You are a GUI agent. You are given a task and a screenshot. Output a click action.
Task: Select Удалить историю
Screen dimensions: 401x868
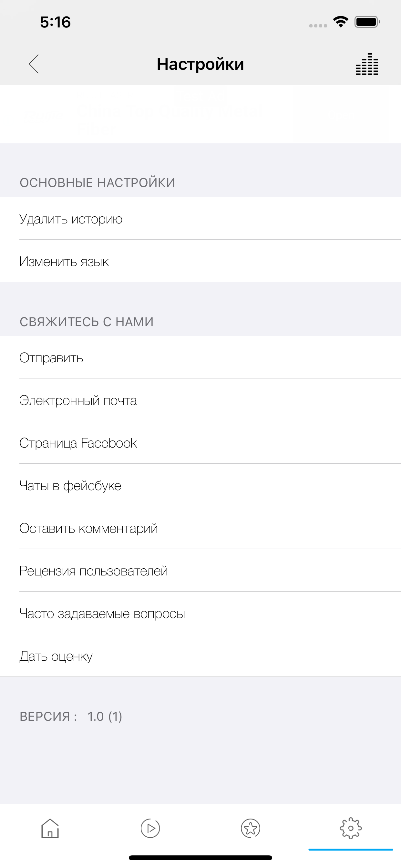tap(200, 219)
